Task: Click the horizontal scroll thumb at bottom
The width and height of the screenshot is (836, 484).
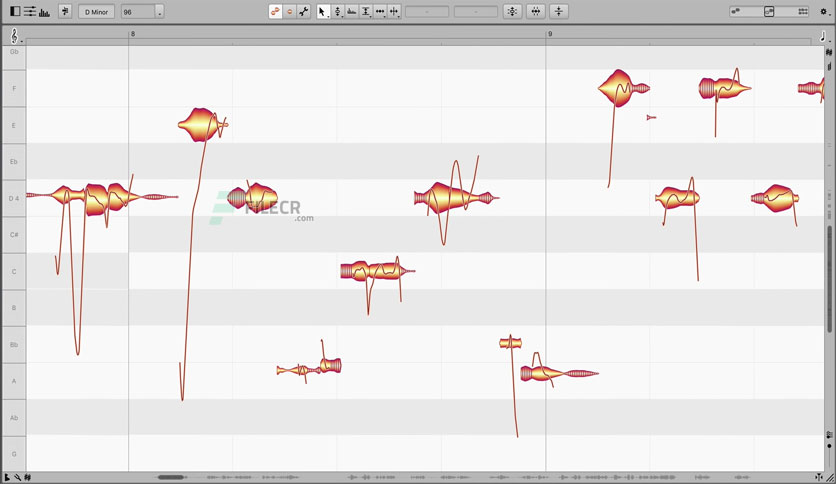Action: 171,477
